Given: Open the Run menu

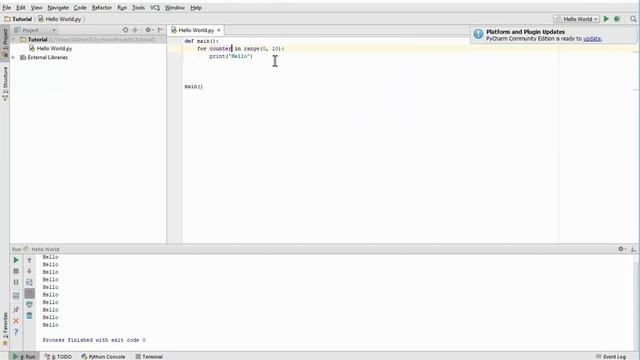Looking at the screenshot, I should pyautogui.click(x=122, y=8).
